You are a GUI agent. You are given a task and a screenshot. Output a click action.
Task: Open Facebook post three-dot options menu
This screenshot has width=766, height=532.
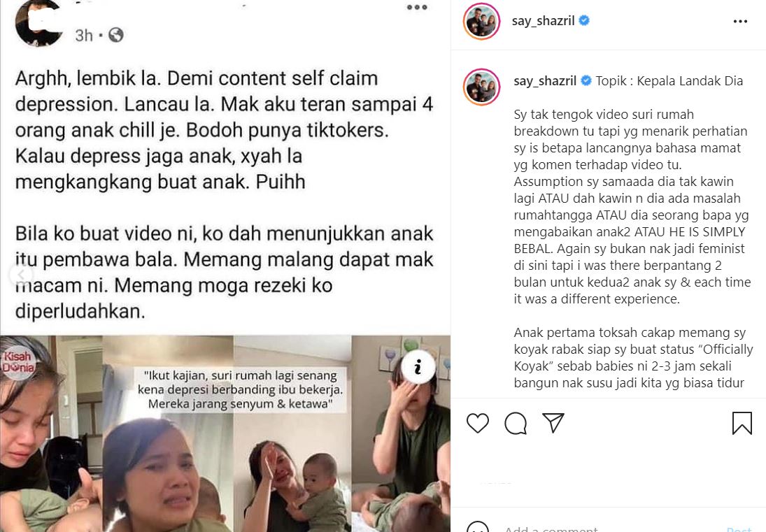[x=417, y=7]
